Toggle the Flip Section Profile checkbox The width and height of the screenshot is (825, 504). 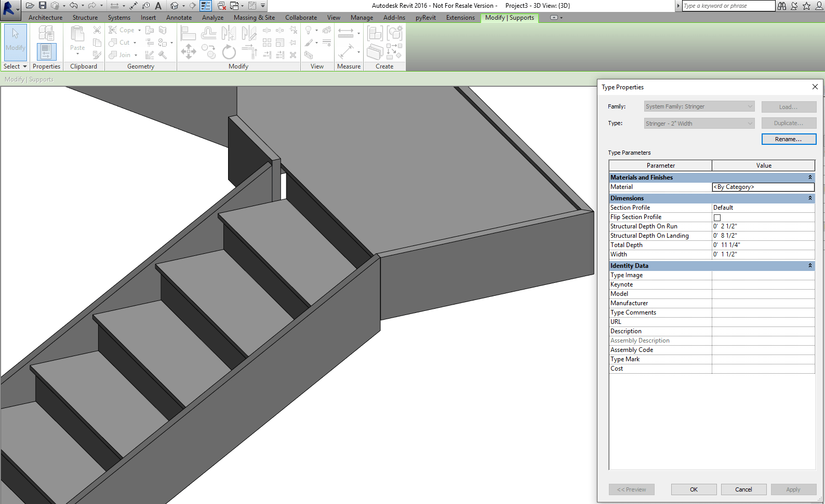point(717,217)
